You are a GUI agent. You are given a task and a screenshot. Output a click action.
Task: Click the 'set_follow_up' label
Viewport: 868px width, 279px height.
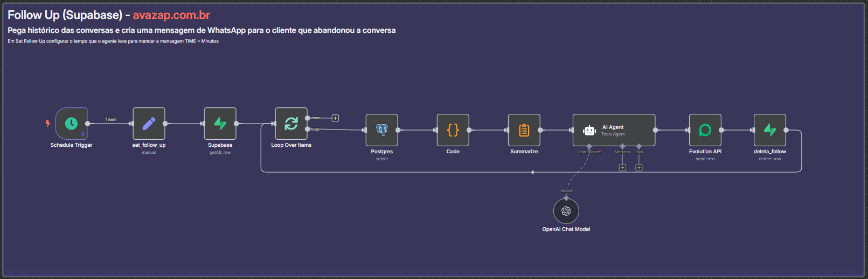149,145
